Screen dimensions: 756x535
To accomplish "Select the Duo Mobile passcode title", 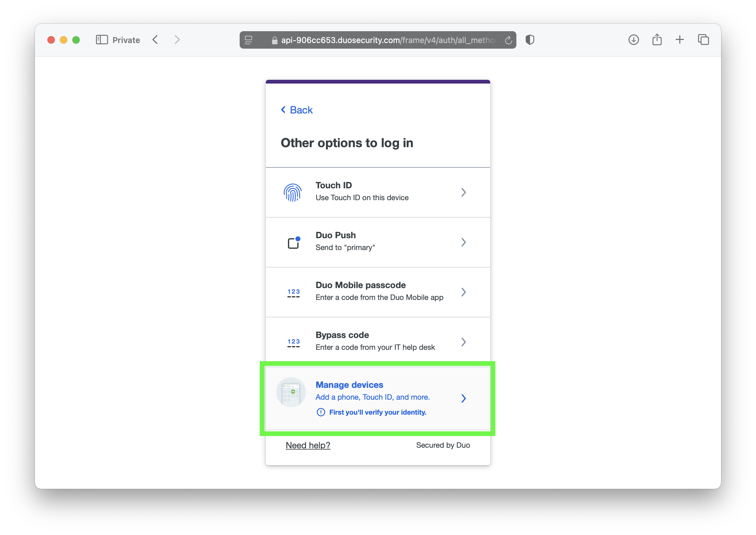I will [x=361, y=285].
